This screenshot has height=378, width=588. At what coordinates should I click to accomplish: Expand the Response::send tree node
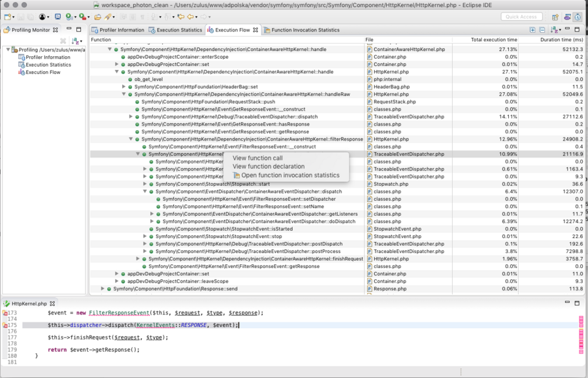pos(103,288)
